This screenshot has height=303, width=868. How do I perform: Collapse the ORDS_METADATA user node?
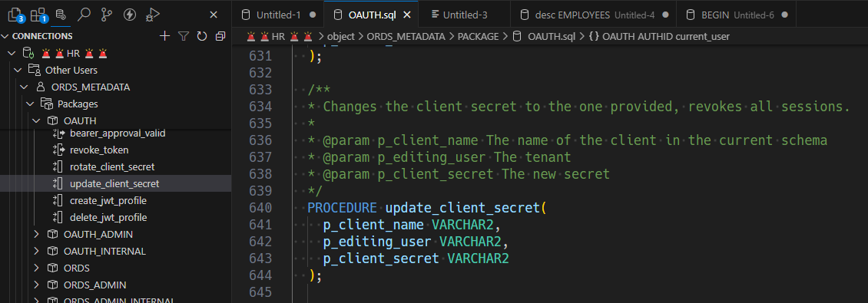coord(24,87)
